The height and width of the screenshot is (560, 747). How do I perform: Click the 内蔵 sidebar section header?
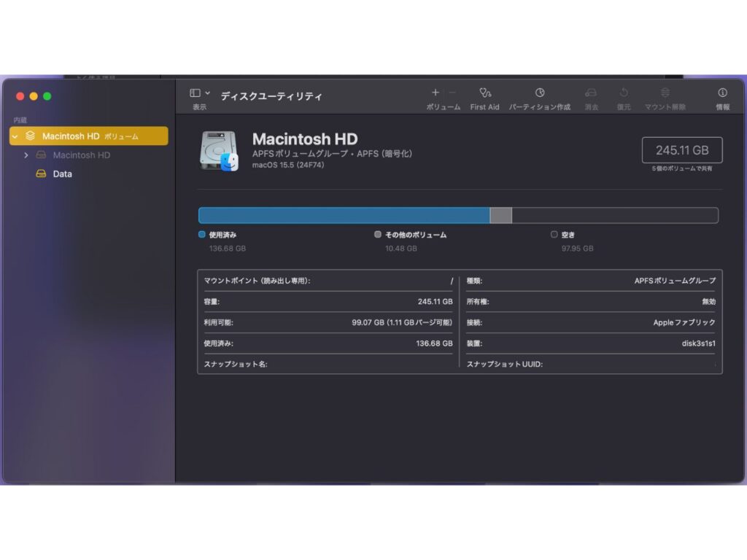[x=20, y=120]
